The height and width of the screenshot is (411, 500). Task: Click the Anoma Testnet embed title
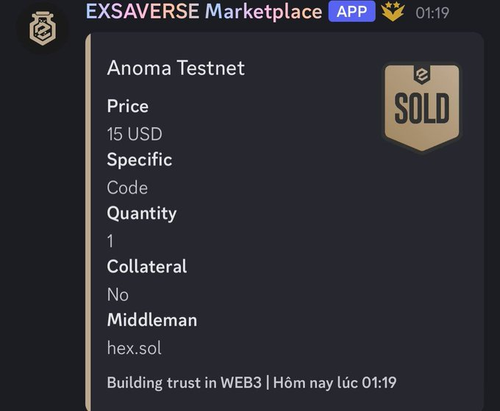[x=176, y=68]
